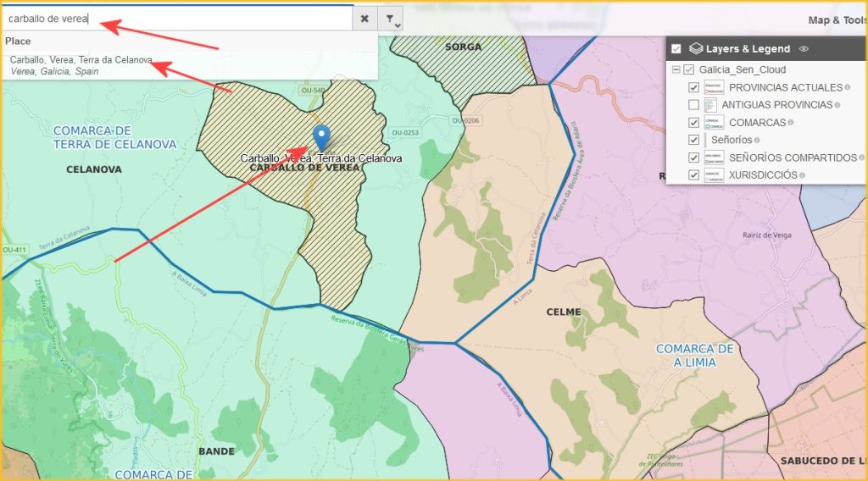Viewport: 868px width, 481px height.
Task: Uncheck the Layers & Legend header checkbox
Action: [x=676, y=49]
